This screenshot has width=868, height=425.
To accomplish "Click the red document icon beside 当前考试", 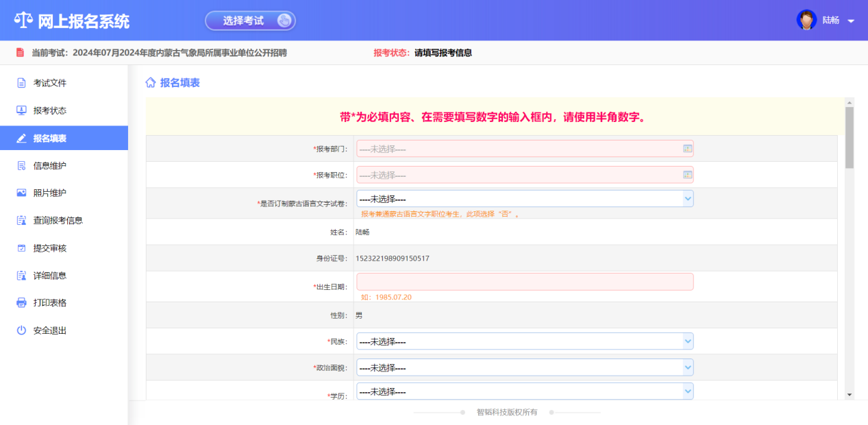I will [20, 53].
